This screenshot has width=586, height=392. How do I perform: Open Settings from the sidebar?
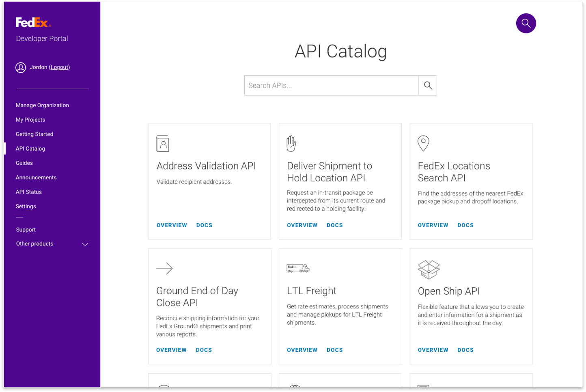pos(26,207)
